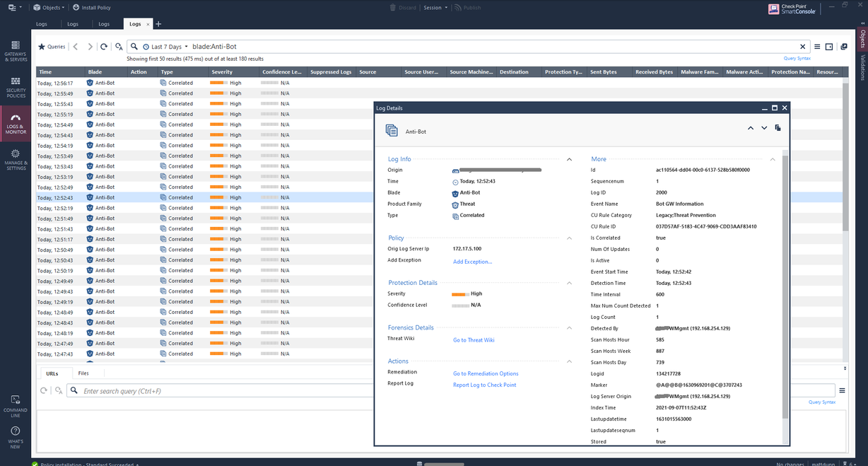Viewport: 868px width, 466px height.
Task: Click the magnifier icon in the top query bar
Action: pos(134,47)
